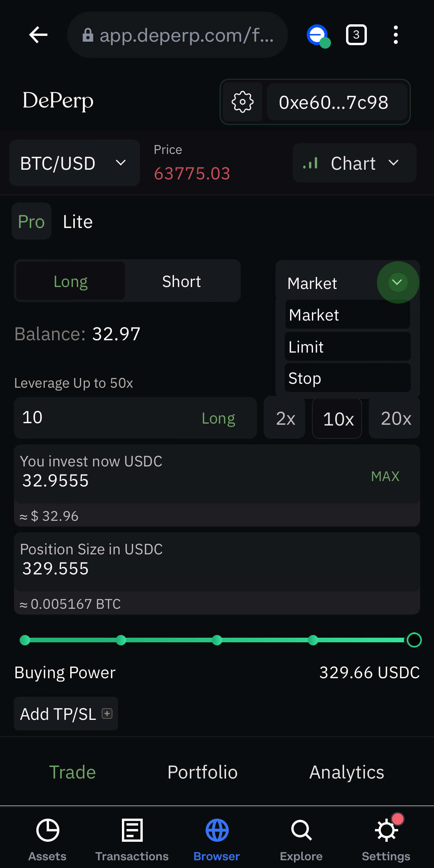
Task: Open Transactions in bottom navigation
Action: coord(132,840)
